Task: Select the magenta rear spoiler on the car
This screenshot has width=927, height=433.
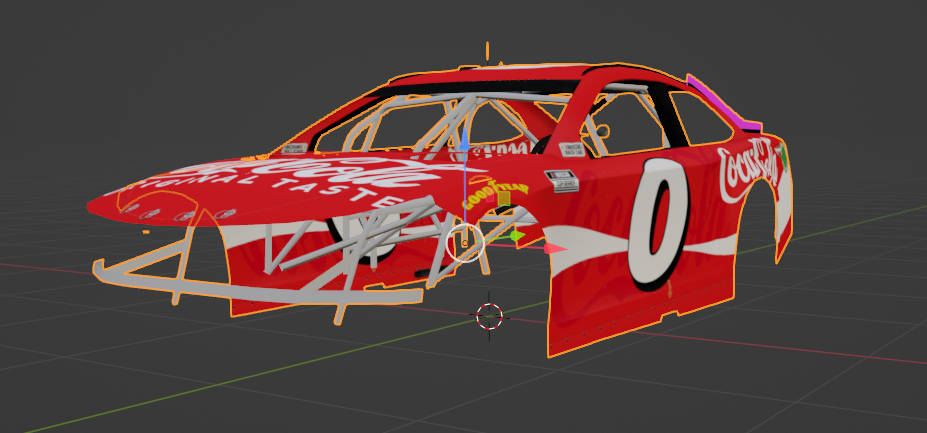Action: tap(723, 103)
